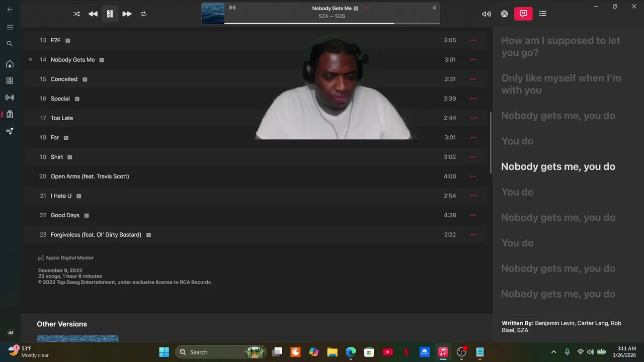Jump to lyric 'How am I supposed to let you go?'
This screenshot has height=362, width=644.
(560, 46)
